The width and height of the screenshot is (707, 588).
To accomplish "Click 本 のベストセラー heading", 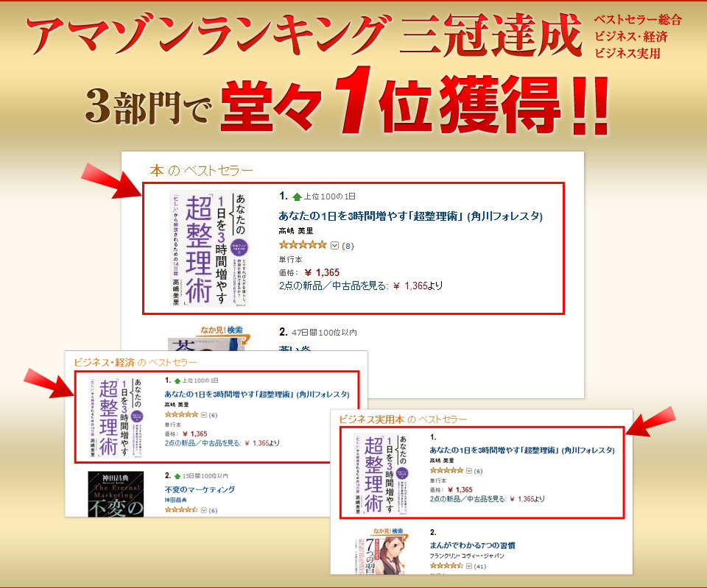I will [201, 171].
